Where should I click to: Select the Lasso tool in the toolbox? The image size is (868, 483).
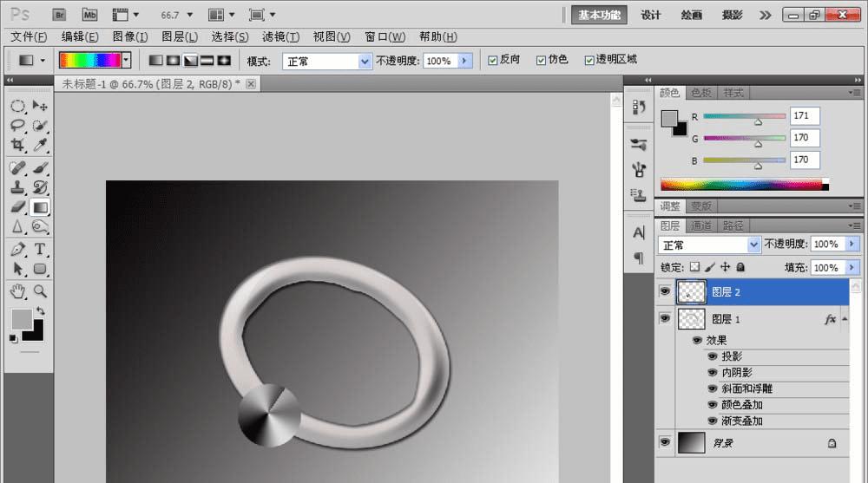[17, 126]
